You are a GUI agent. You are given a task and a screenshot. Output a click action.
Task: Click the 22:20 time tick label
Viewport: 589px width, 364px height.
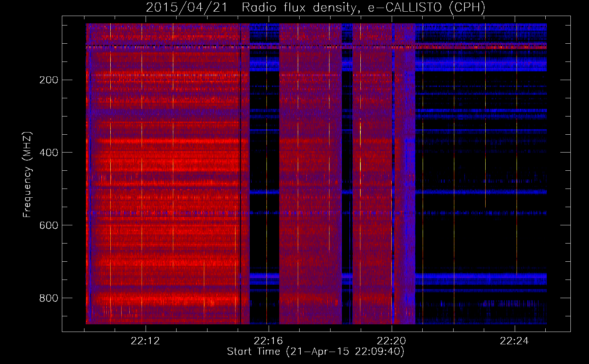pos(391,341)
